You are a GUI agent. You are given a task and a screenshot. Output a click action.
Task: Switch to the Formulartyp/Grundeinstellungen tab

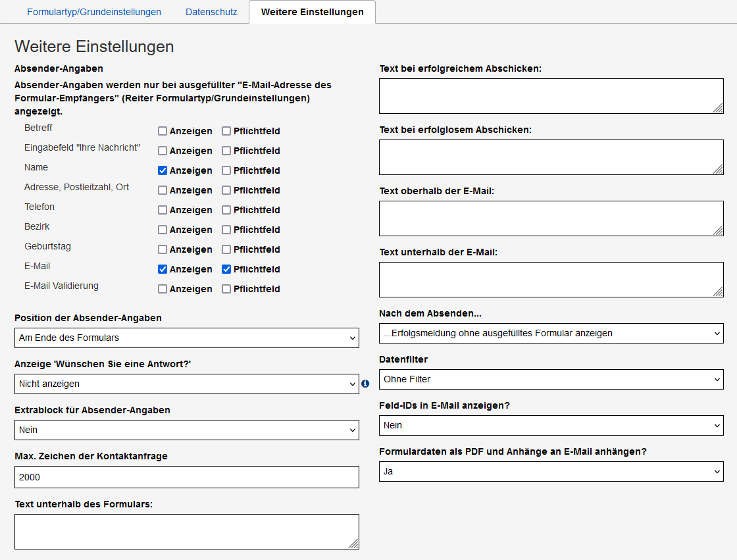[x=93, y=11]
